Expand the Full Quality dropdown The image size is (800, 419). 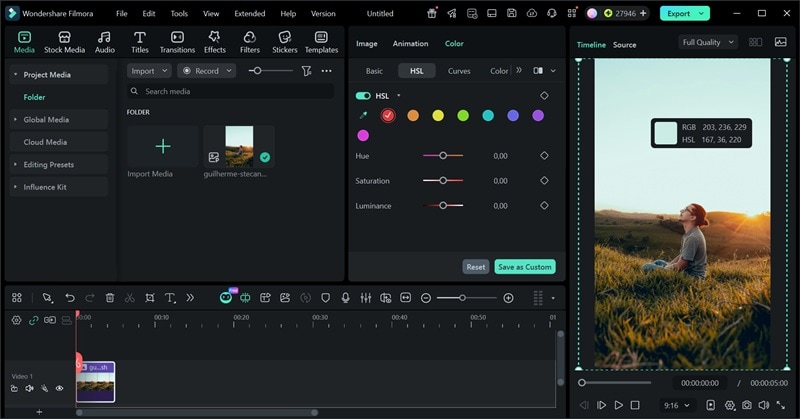[707, 43]
